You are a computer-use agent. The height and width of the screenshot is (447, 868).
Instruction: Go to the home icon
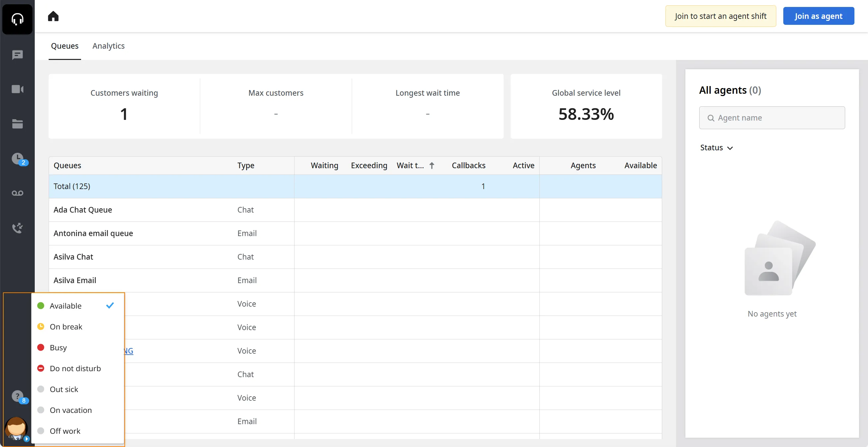(53, 16)
